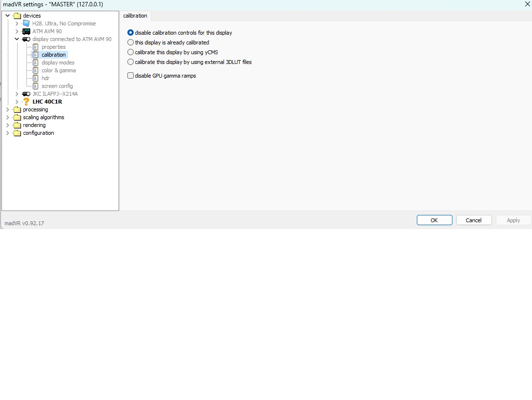Expand the rendering folder

[7, 125]
